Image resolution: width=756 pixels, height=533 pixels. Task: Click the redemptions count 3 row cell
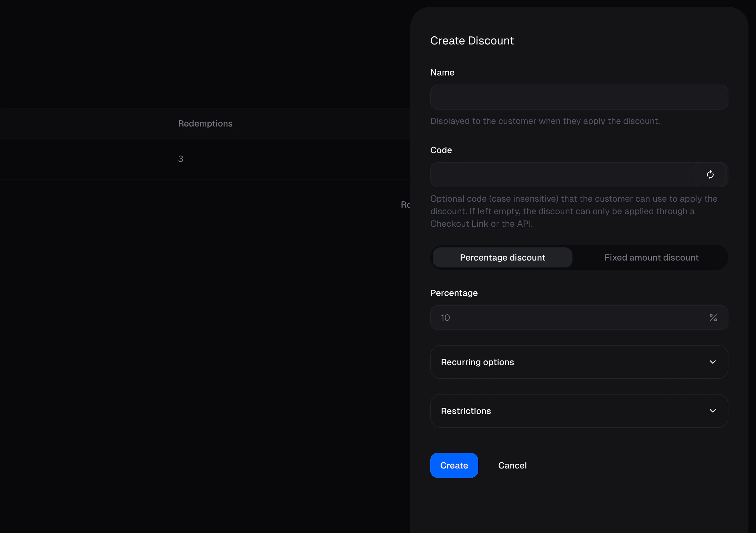180,159
